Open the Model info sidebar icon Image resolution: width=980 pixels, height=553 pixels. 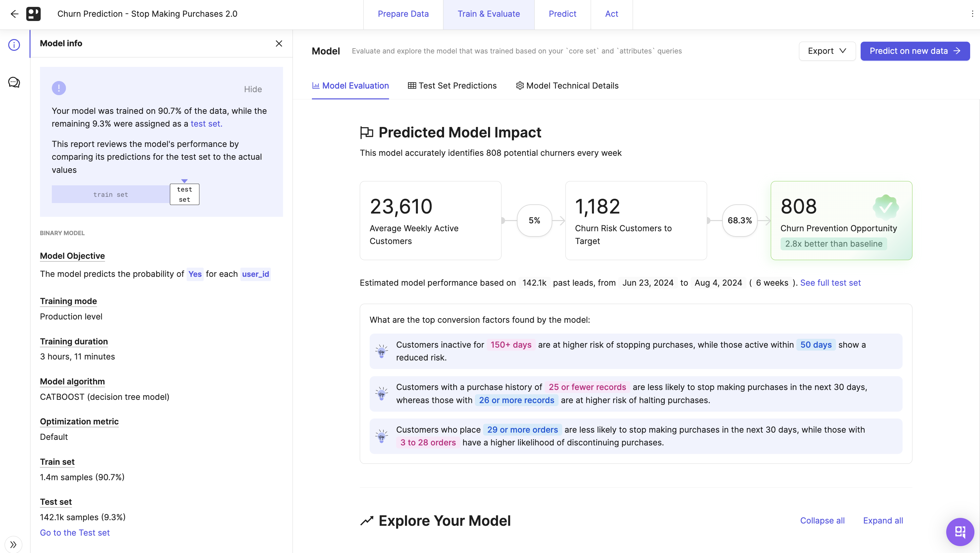point(14,45)
